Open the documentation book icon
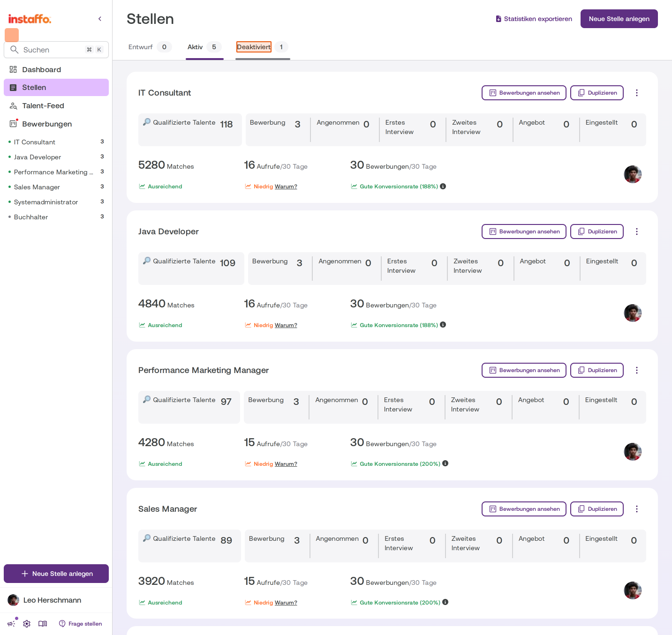672x635 pixels. pyautogui.click(x=43, y=624)
